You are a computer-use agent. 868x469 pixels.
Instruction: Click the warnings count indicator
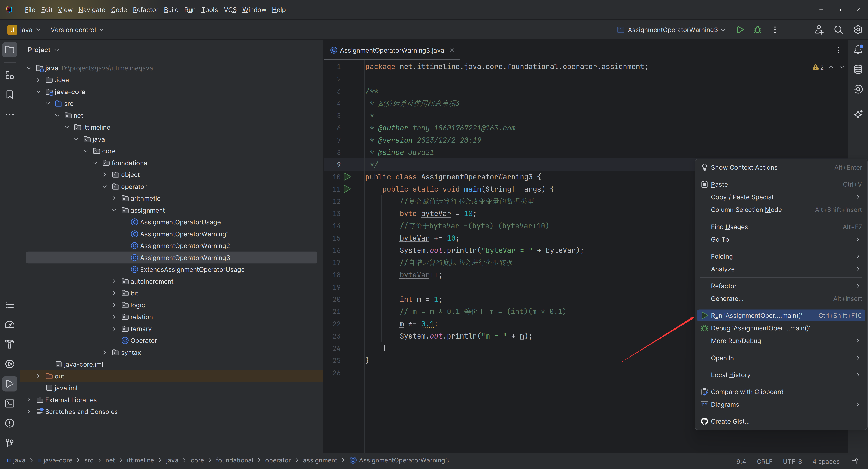818,67
